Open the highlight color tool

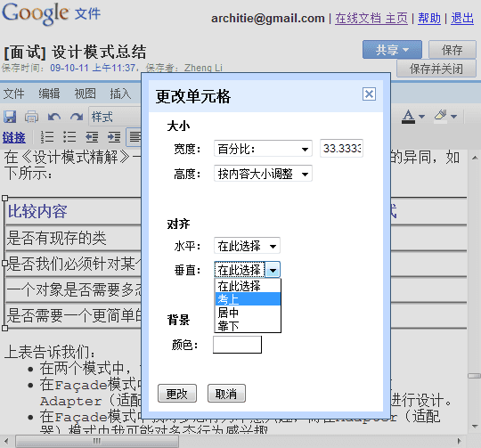pos(445,117)
